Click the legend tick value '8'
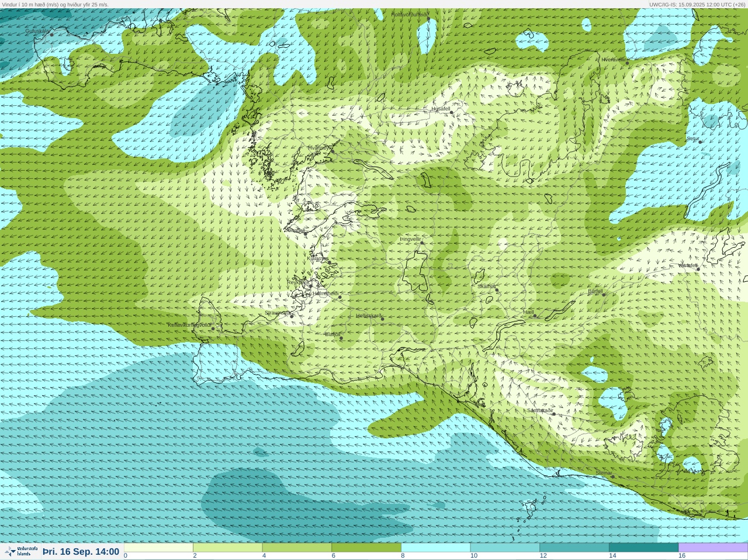 coord(403,556)
